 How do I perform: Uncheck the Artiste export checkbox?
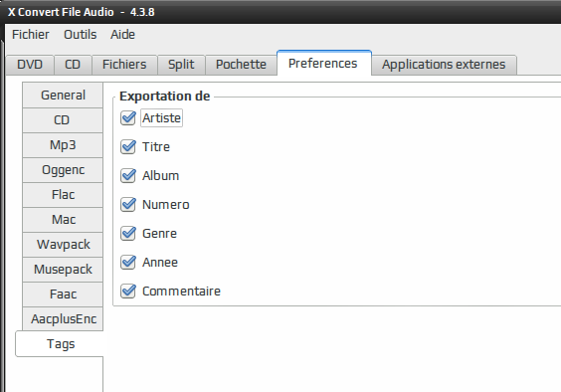pyautogui.click(x=127, y=117)
